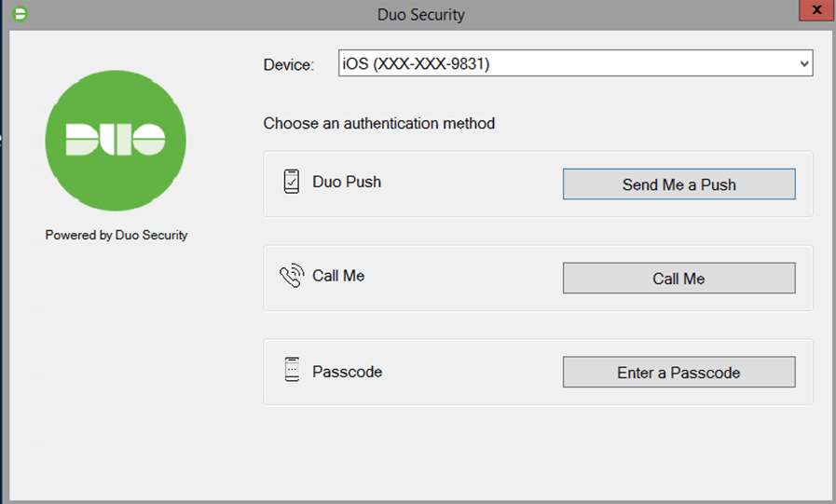Open the Device dropdown list

pyautogui.click(x=575, y=64)
